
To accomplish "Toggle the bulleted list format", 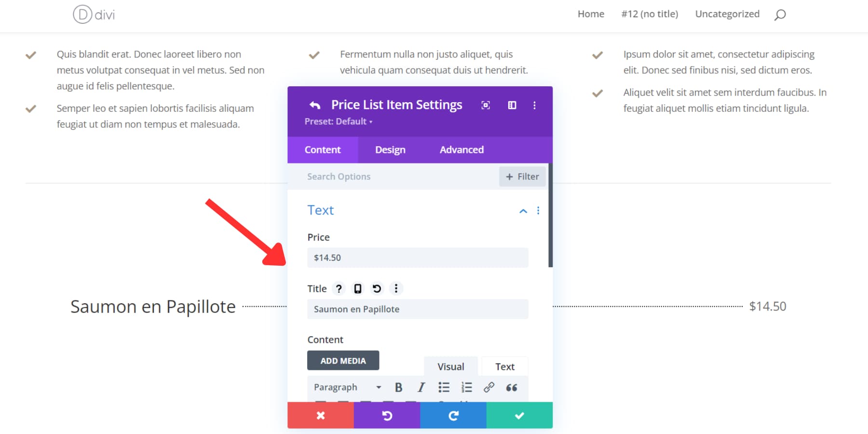I will 444,387.
